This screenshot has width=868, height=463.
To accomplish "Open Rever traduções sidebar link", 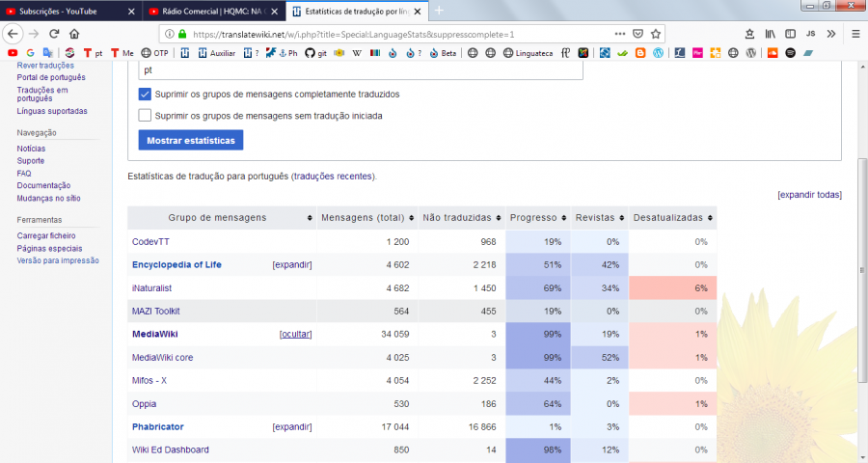I will 45,66.
